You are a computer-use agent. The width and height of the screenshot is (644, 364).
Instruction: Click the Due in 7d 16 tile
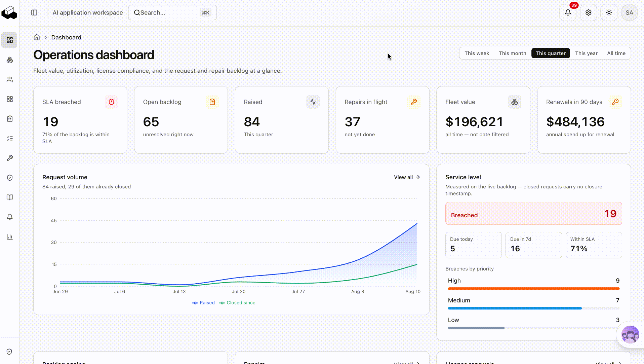[x=534, y=245]
